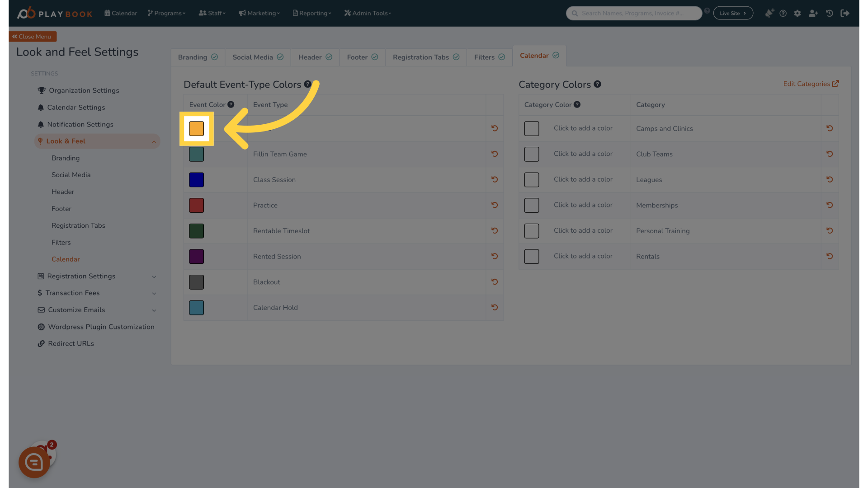Viewport: 868px width, 488px height.
Task: Reset the Class Session color
Action: click(x=495, y=179)
